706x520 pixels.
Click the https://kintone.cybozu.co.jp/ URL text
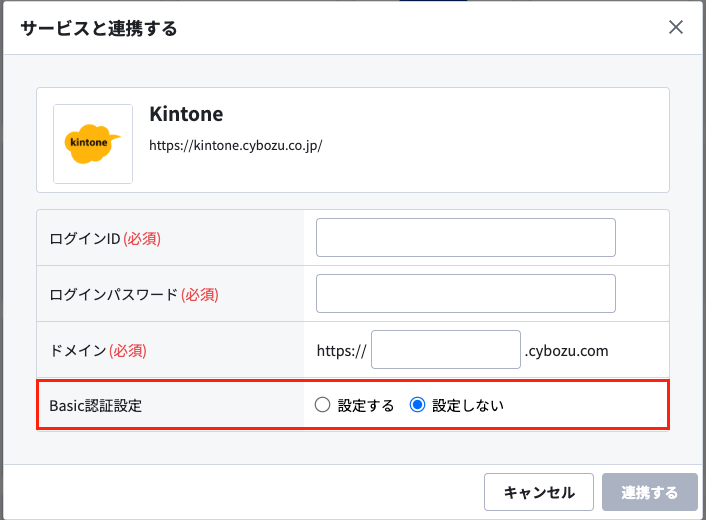click(x=236, y=145)
